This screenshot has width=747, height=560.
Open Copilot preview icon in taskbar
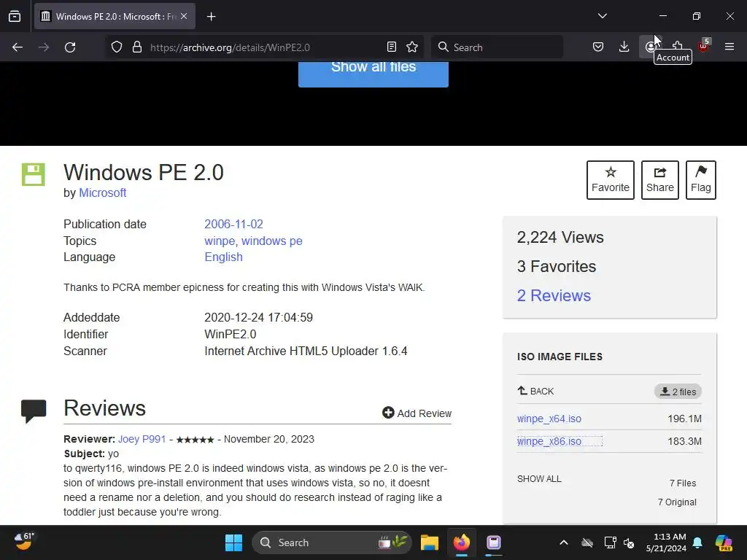click(724, 542)
